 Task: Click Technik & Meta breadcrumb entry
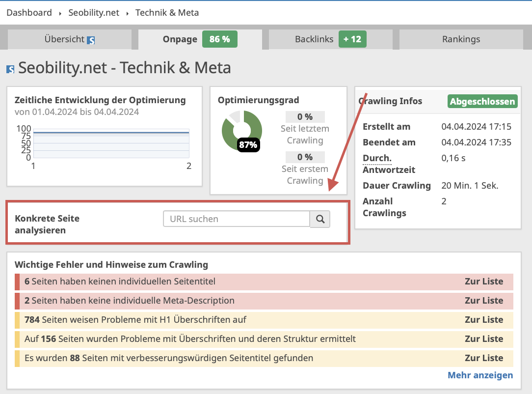[167, 13]
